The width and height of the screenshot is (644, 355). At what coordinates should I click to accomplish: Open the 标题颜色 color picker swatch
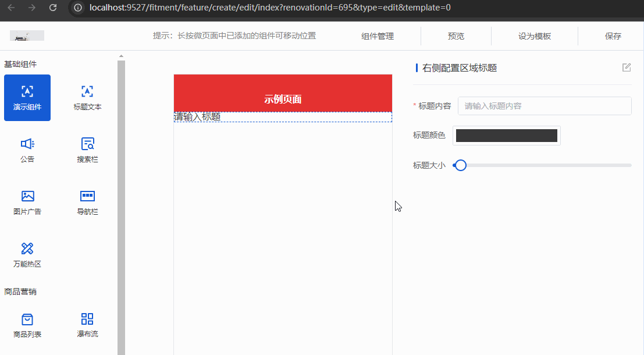506,136
